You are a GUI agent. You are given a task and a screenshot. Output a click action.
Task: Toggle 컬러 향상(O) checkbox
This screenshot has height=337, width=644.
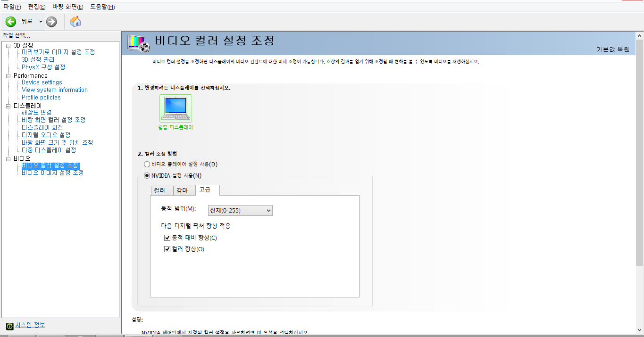167,249
